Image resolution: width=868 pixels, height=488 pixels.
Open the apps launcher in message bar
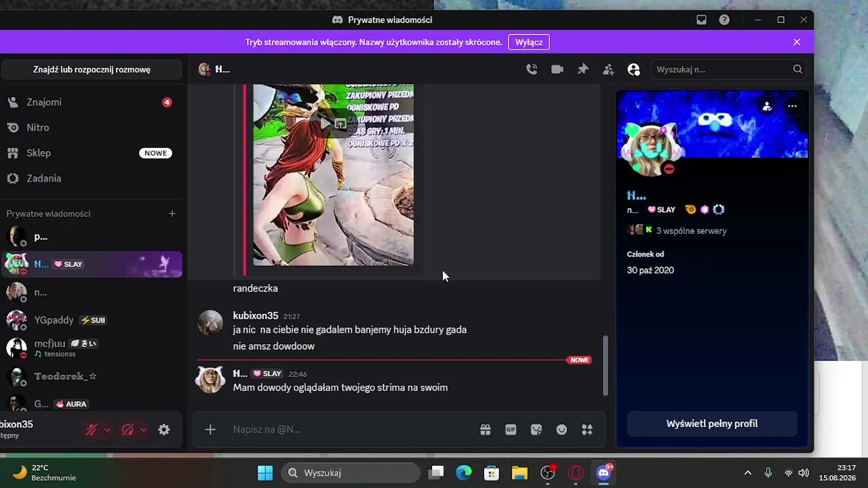587,430
